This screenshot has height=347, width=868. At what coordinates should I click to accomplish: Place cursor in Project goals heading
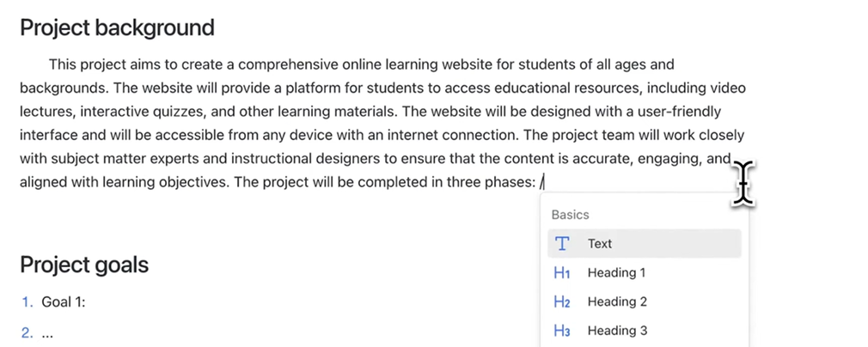pyautogui.click(x=84, y=265)
